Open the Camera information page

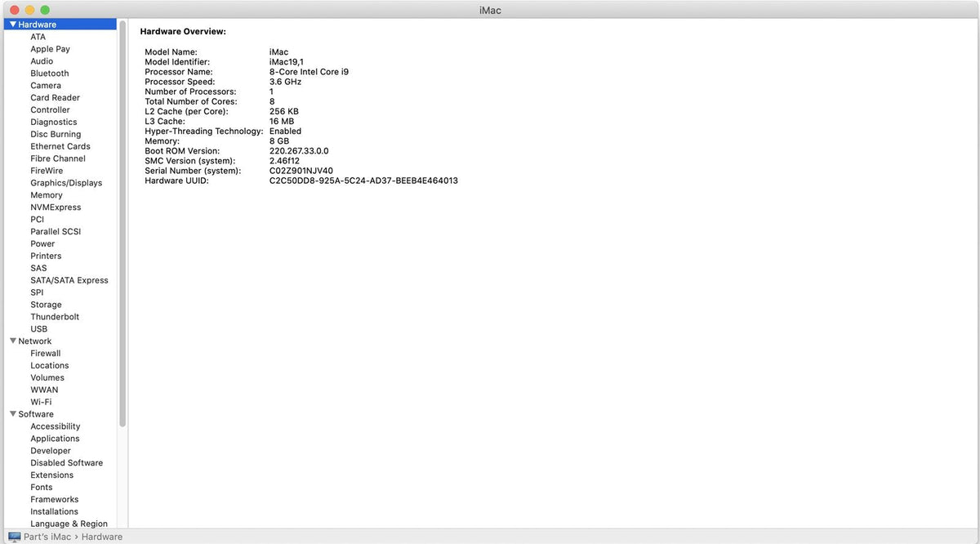(x=46, y=85)
